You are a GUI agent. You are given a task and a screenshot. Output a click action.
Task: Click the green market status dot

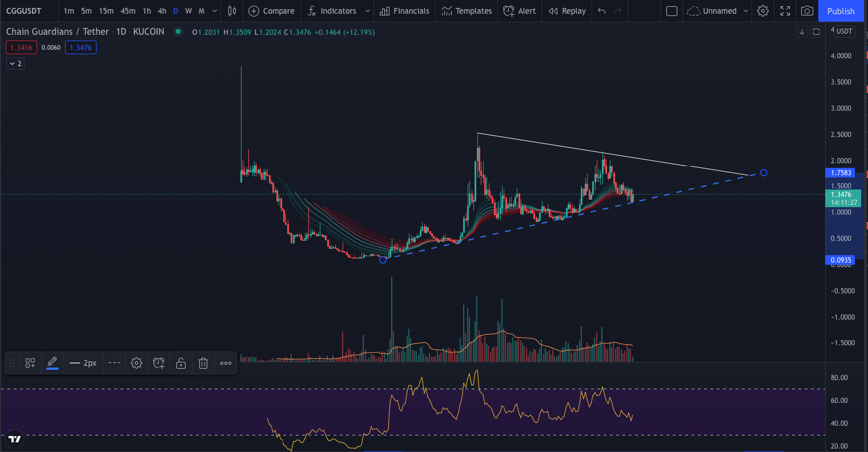(x=178, y=31)
